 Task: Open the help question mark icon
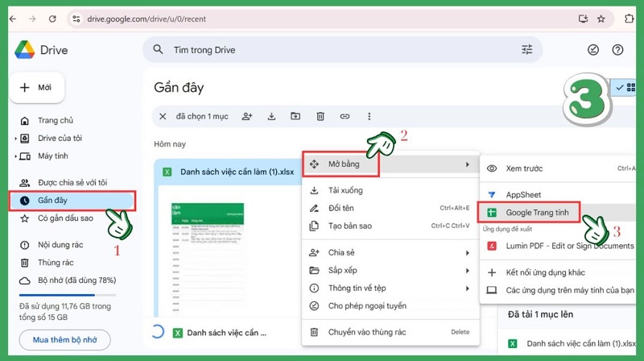[x=617, y=50]
